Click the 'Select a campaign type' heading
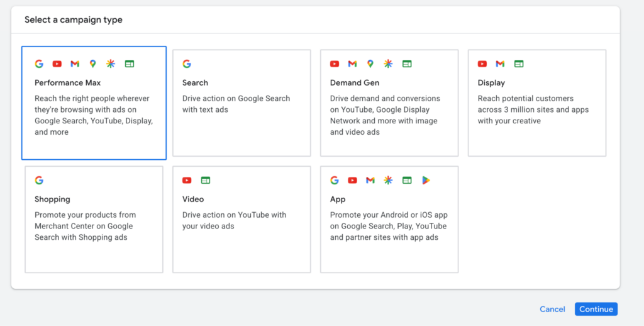The width and height of the screenshot is (644, 326). click(74, 20)
